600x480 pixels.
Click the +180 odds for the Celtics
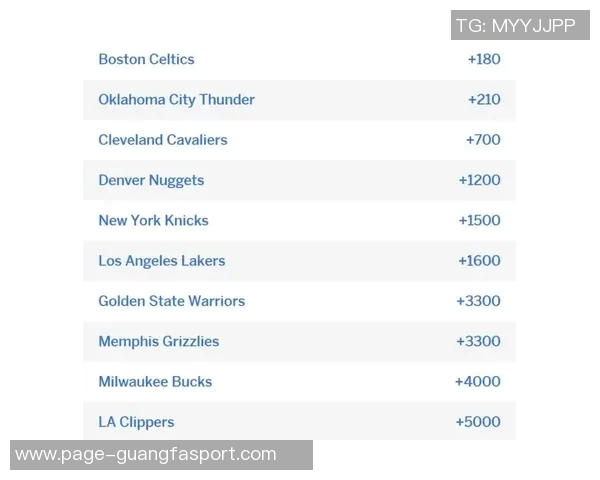[484, 59]
